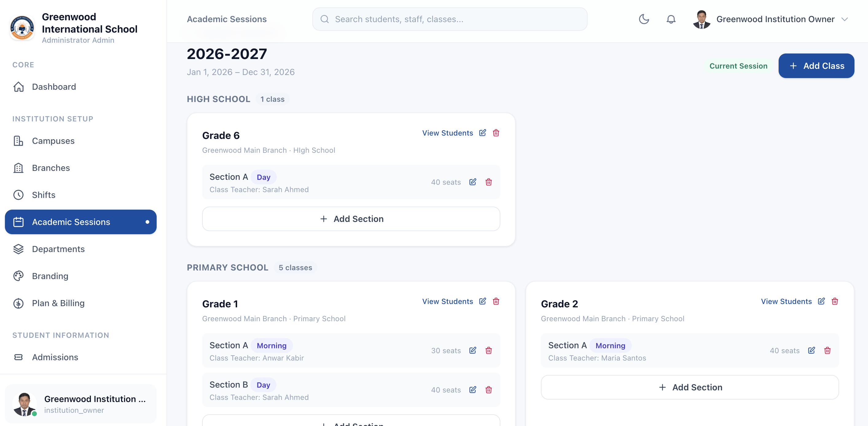Click the Day tag on Grade 6 Section A

[x=264, y=177]
